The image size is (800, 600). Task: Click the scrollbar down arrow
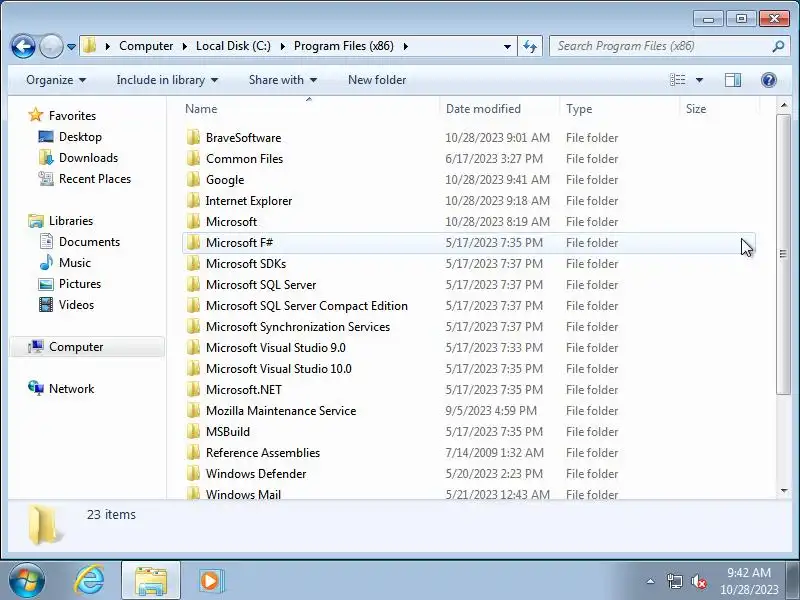click(x=783, y=491)
